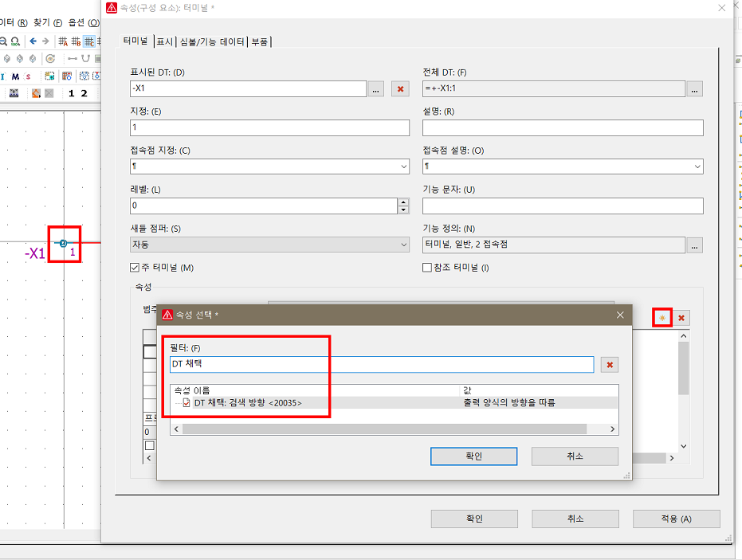The width and height of the screenshot is (742, 560).
Task: Clear the 표시된 DT field with red X
Action: (x=400, y=89)
